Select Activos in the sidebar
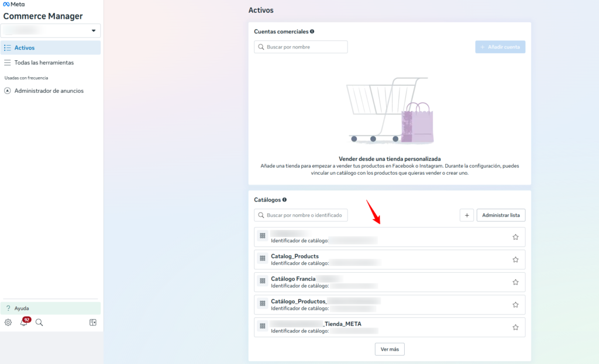 [50, 48]
